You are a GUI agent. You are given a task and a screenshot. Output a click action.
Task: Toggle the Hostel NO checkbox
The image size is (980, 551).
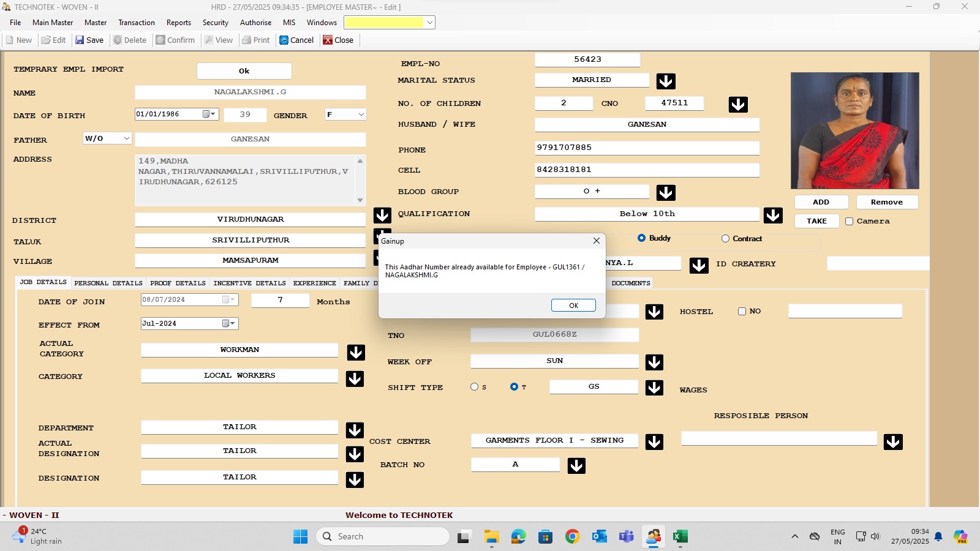click(742, 312)
